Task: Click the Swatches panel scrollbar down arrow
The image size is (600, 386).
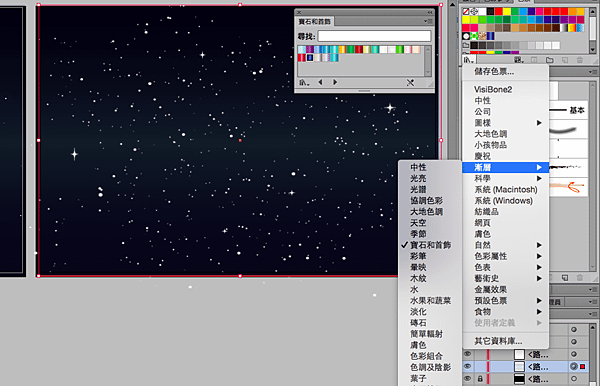Action: tap(593, 49)
